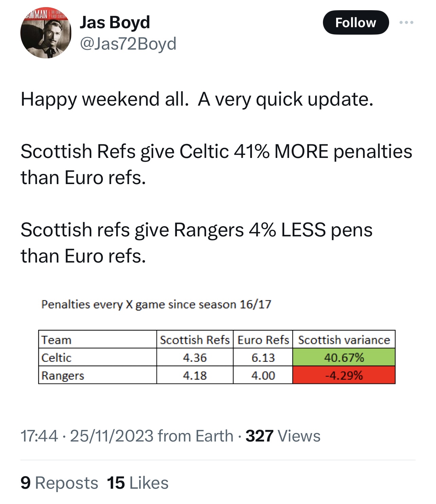Image resolution: width=436 pixels, height=504 pixels.
Task: Open Jas Boyd's profile picture
Action: (46, 33)
